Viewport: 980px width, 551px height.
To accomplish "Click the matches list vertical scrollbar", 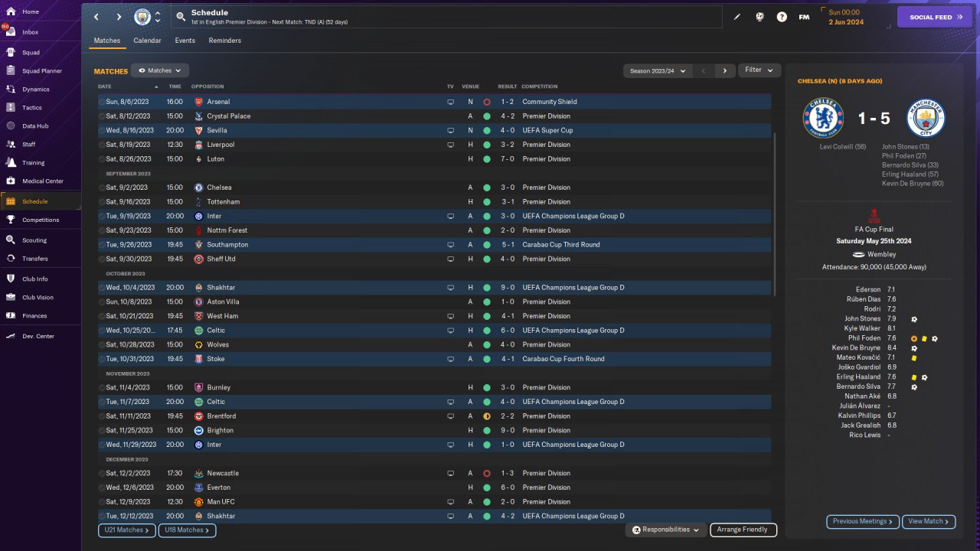I will (x=775, y=207).
